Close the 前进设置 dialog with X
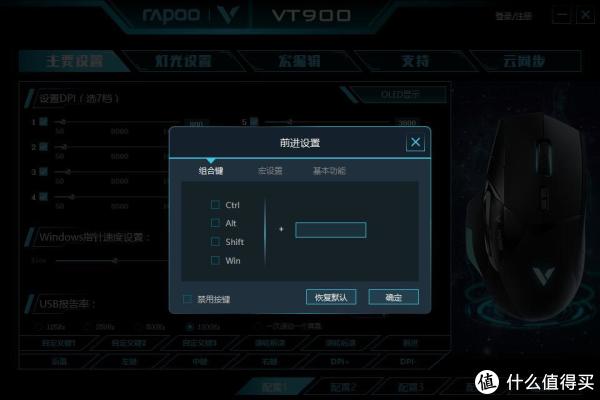Screen dimensions: 600x400 [x=415, y=143]
